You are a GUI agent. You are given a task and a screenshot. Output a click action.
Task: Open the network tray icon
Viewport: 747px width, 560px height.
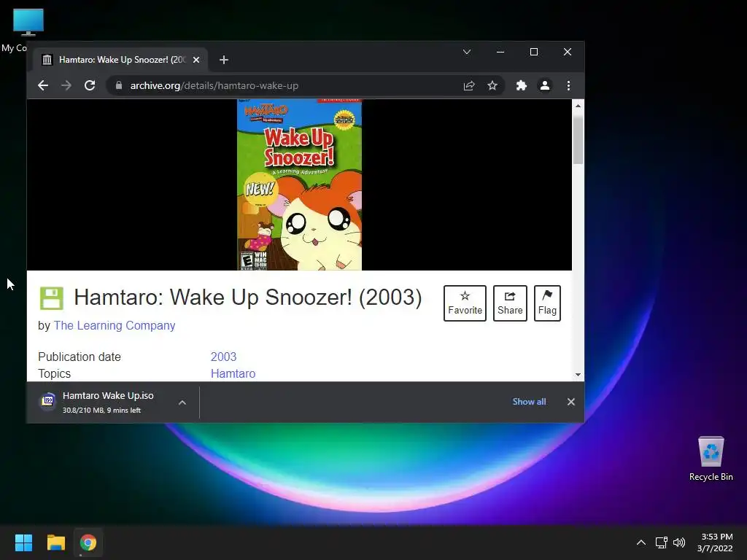click(661, 542)
